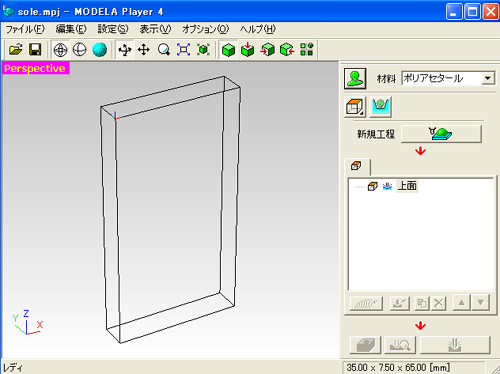This screenshot has width=500, height=374.
Task: Open the 材料 material dropdown
Action: click(x=448, y=78)
